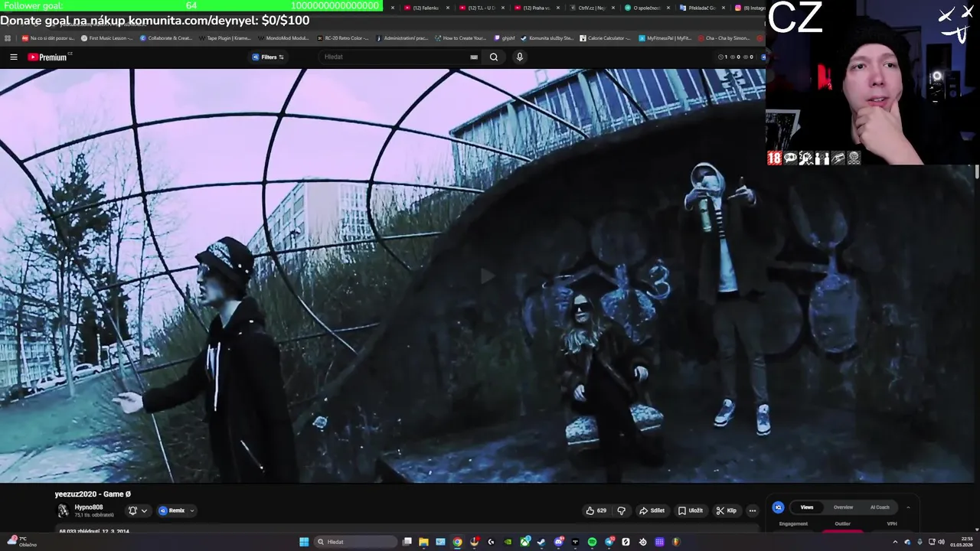
Task: Save the video with Uložit
Action: [691, 510]
